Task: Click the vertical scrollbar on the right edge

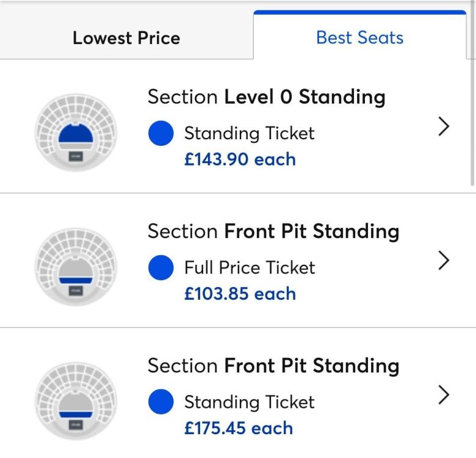Action: (x=472, y=122)
